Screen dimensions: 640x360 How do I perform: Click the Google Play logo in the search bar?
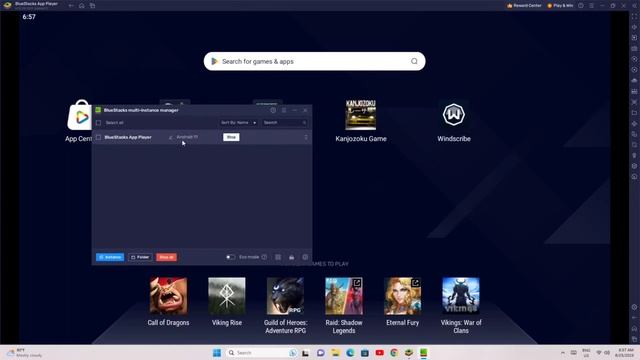tap(215, 61)
